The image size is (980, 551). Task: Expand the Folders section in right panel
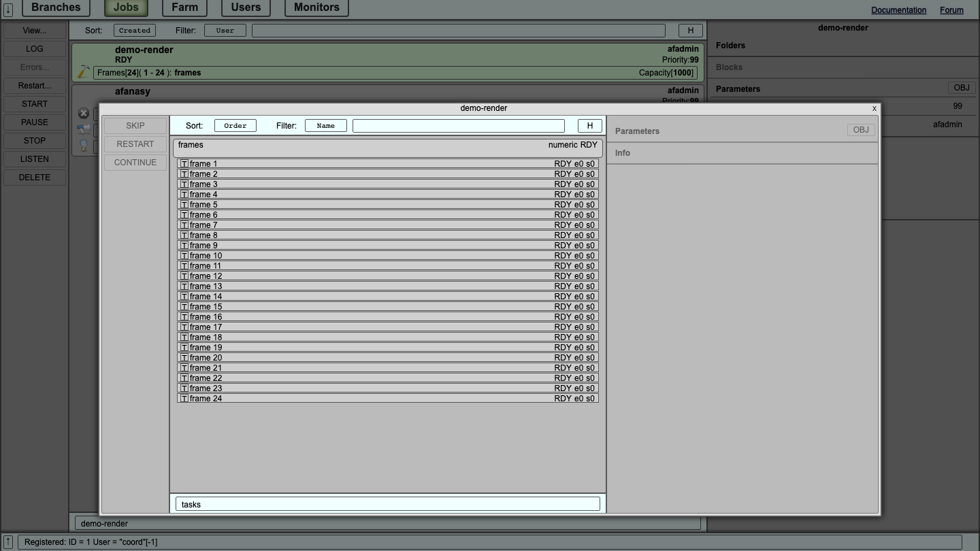point(843,46)
